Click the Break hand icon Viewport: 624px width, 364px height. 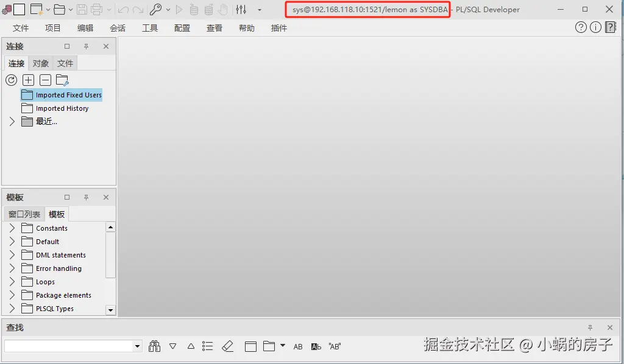coord(223,9)
